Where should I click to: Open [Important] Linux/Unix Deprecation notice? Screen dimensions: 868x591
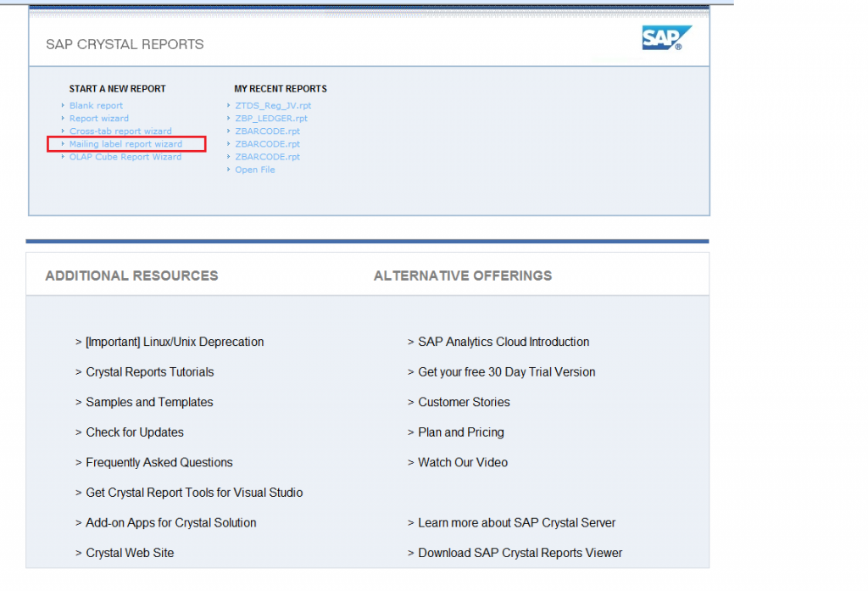[x=175, y=342]
